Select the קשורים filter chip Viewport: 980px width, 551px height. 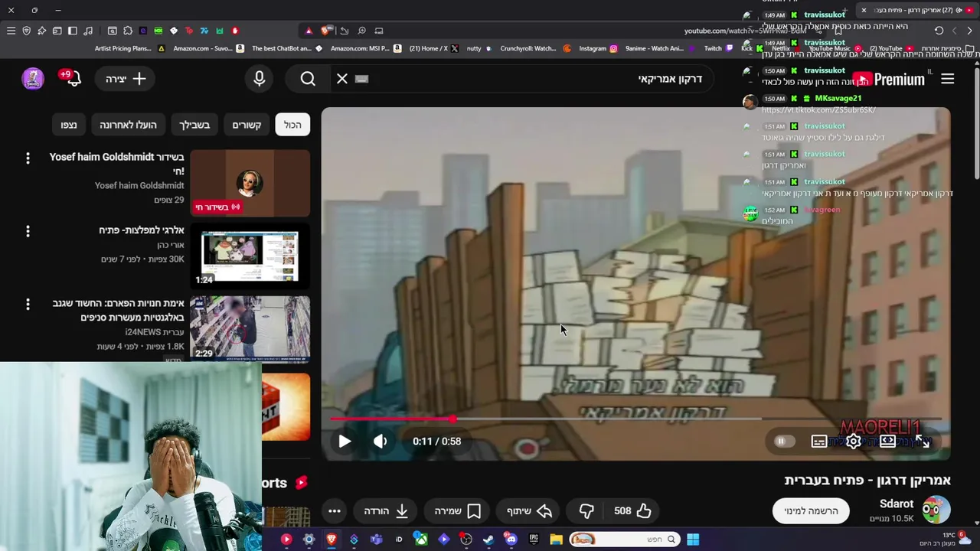tap(247, 125)
